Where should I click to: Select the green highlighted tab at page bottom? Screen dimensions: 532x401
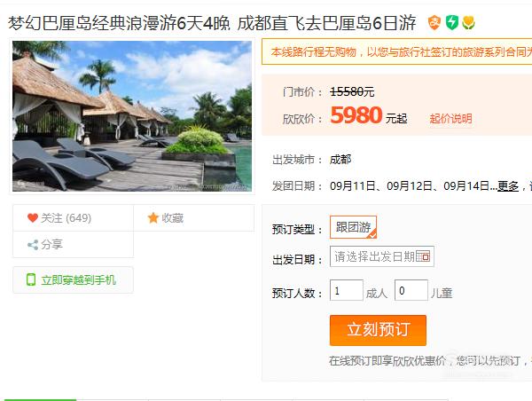click(40, 399)
